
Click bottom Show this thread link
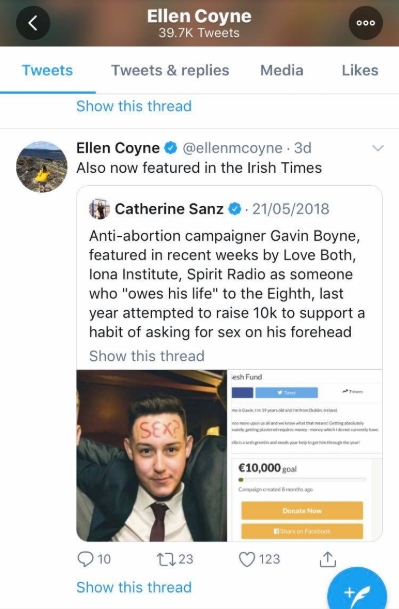click(x=134, y=587)
